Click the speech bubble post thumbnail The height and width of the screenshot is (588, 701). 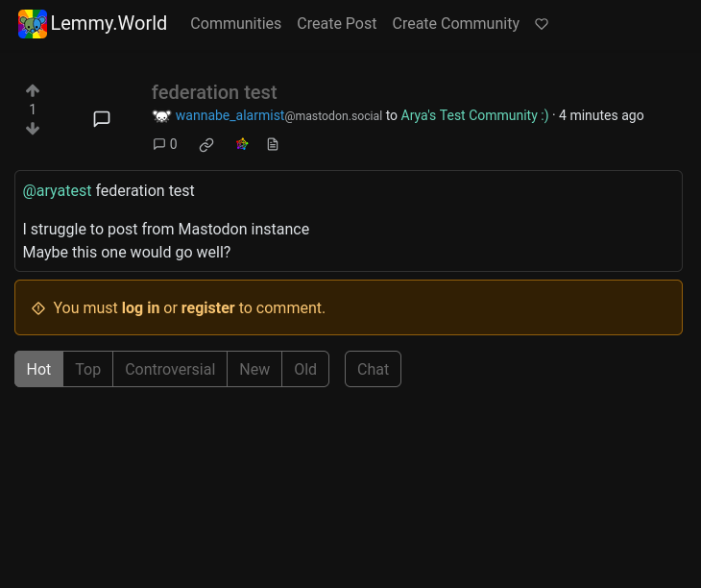coord(102,119)
